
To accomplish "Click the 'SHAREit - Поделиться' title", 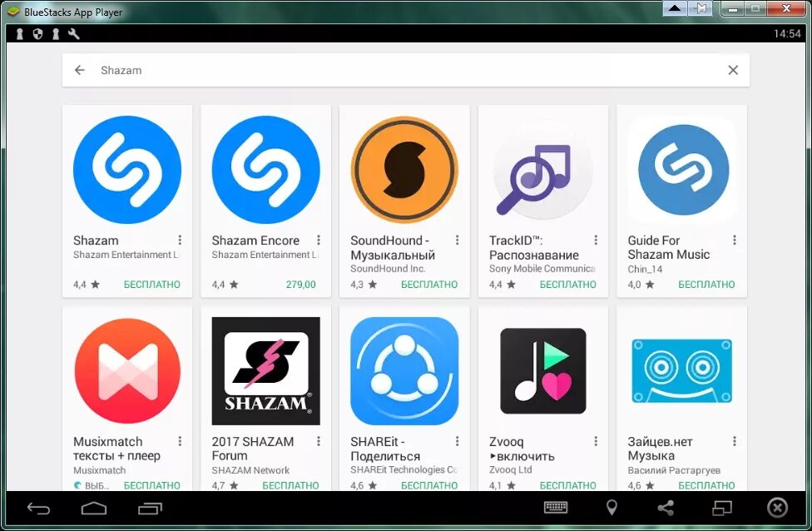I will click(x=385, y=449).
